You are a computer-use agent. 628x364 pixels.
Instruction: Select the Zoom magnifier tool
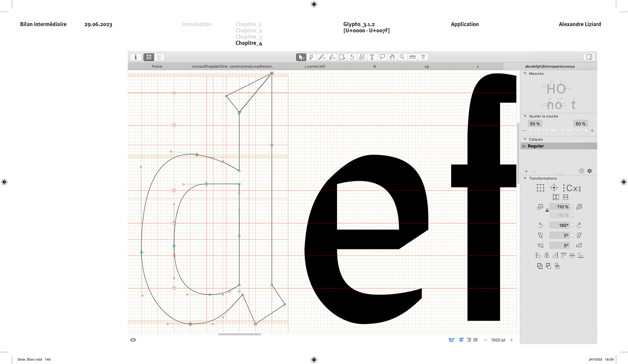click(x=402, y=57)
